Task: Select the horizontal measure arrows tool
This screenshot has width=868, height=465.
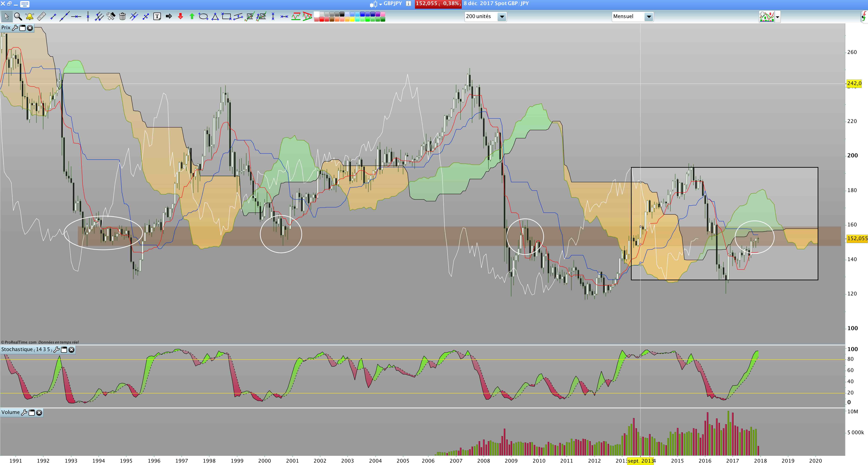Action: pos(284,16)
